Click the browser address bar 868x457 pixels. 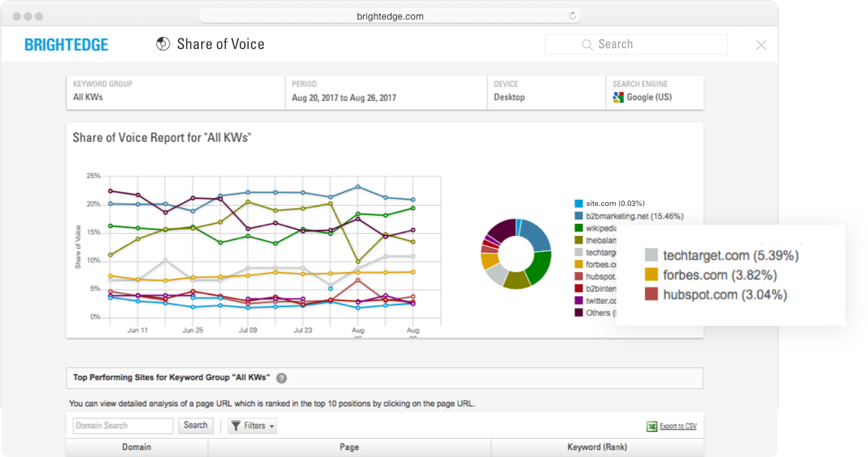point(388,16)
